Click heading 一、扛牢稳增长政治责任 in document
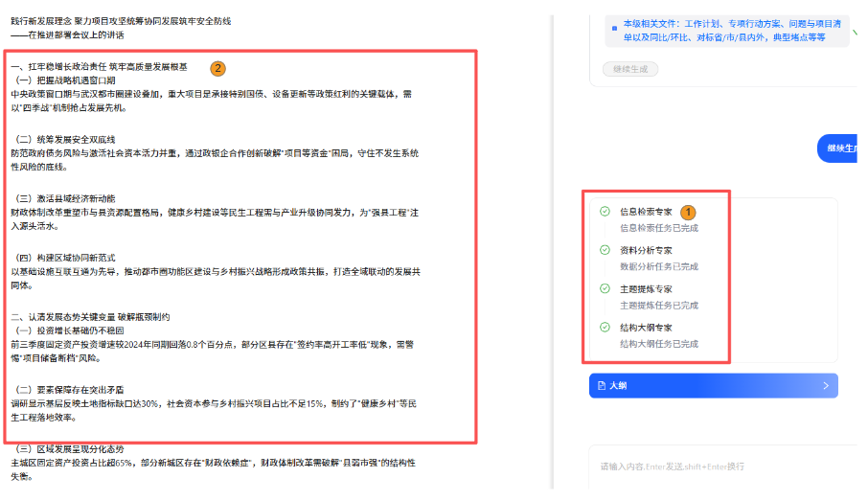 click(99, 68)
